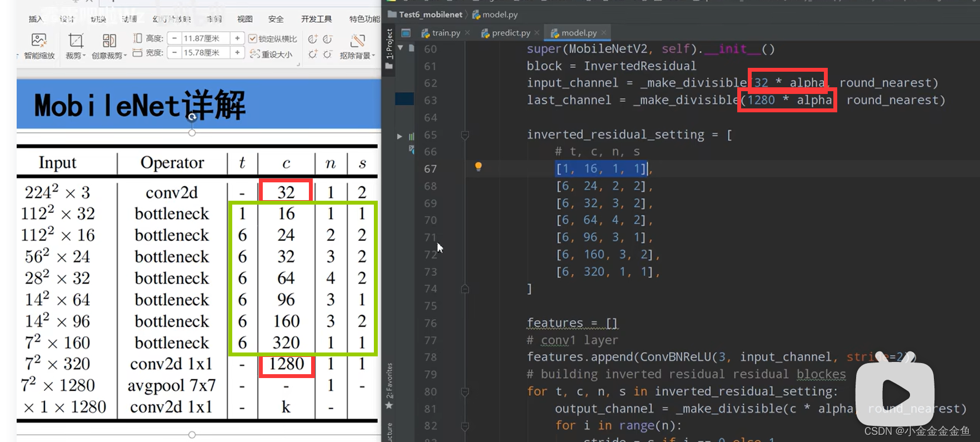Open size dialog launcher corner arrow
This screenshot has height=442, width=980.
pyautogui.click(x=298, y=64)
